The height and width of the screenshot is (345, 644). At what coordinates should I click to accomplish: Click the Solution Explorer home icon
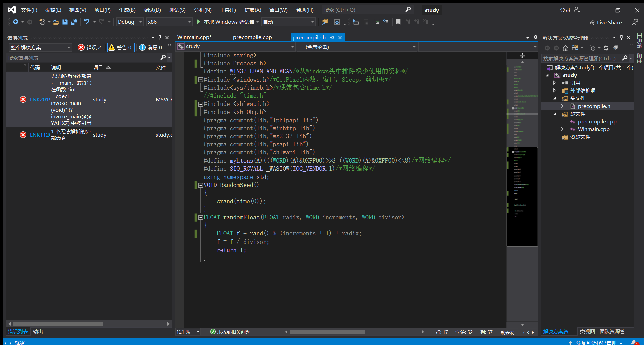(566, 48)
